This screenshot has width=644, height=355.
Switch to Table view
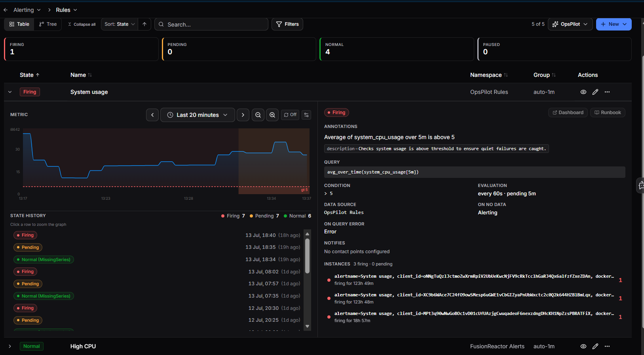pyautogui.click(x=19, y=24)
